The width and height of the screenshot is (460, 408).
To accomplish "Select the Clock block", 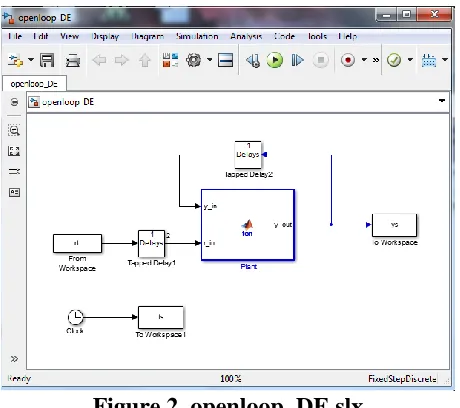I will coord(76,317).
